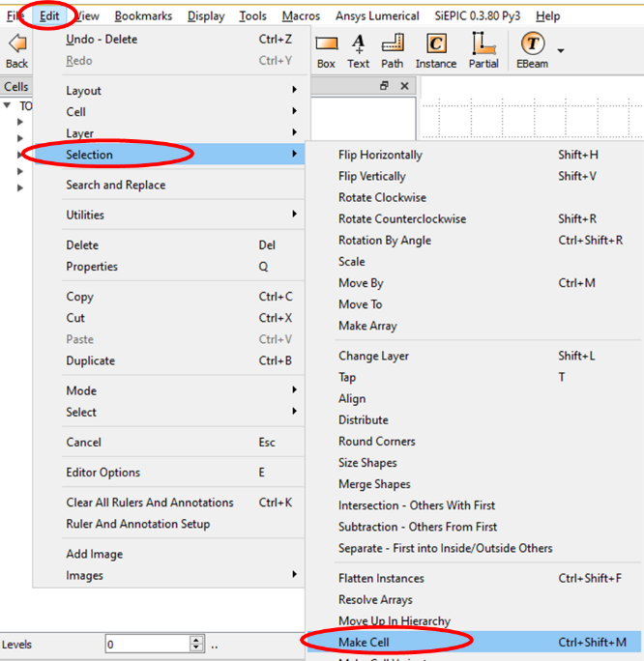The width and height of the screenshot is (644, 661).
Task: Close the Cells panel
Action: [404, 86]
